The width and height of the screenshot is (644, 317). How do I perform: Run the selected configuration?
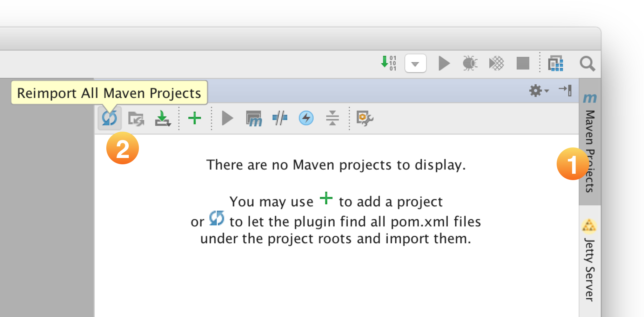tap(444, 64)
